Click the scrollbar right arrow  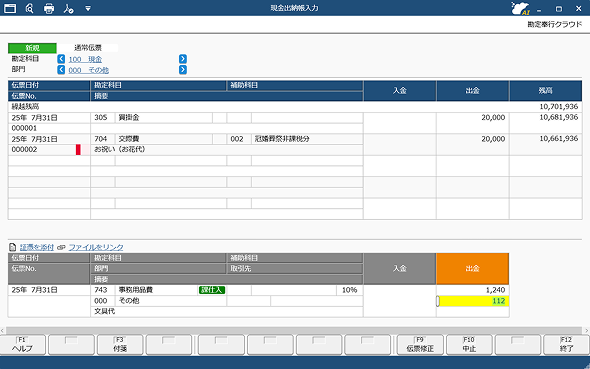[x=586, y=330]
